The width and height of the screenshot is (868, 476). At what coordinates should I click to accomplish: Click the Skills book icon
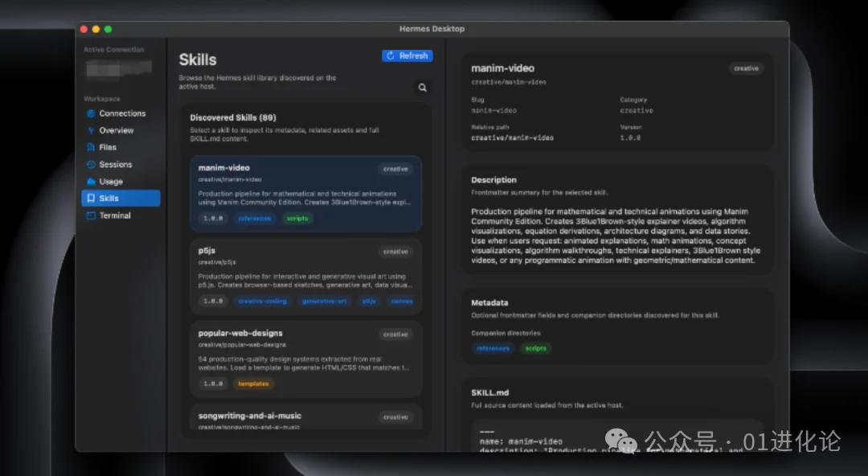(91, 199)
